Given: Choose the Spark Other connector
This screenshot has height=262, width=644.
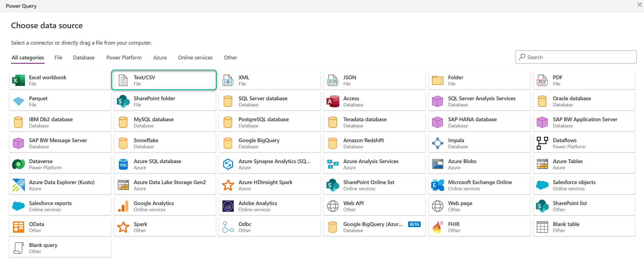Looking at the screenshot, I should coord(165,227).
